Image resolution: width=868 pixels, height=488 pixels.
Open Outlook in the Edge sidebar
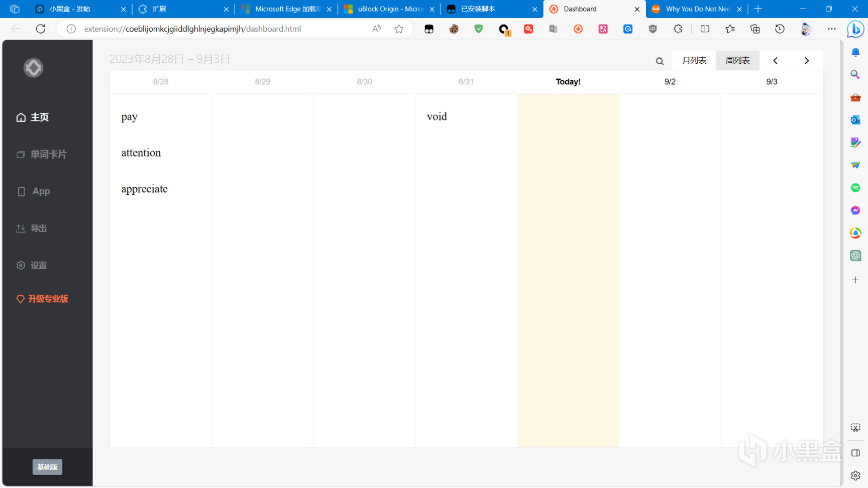855,120
